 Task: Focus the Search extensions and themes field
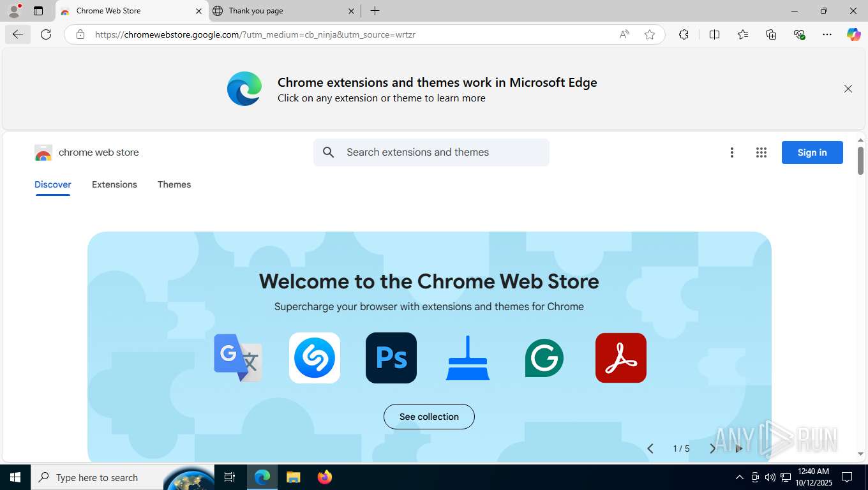[431, 152]
